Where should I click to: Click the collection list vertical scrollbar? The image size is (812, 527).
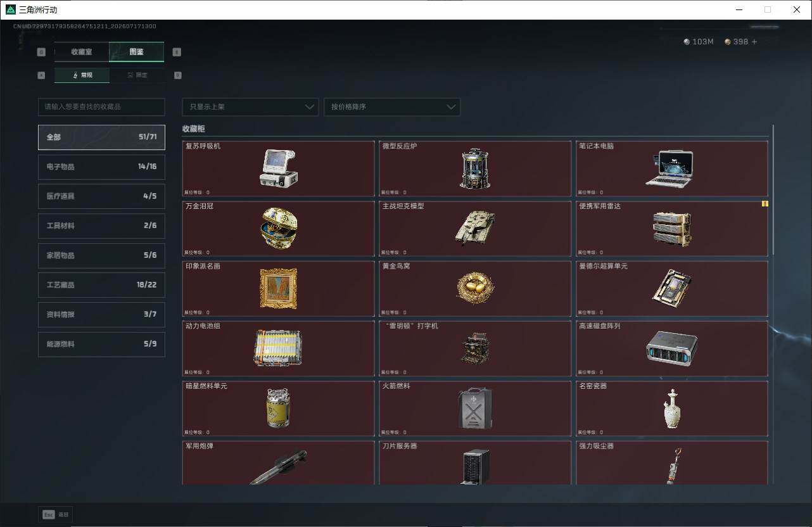[773, 189]
